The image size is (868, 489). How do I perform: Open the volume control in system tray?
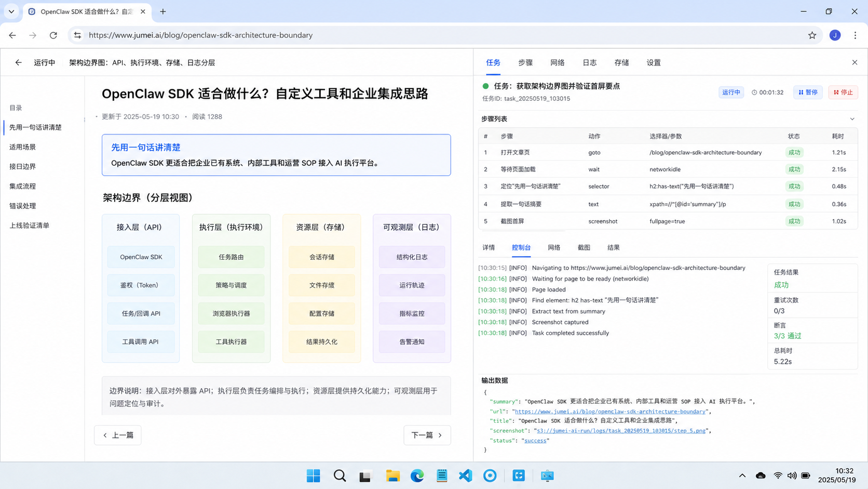[x=792, y=475]
